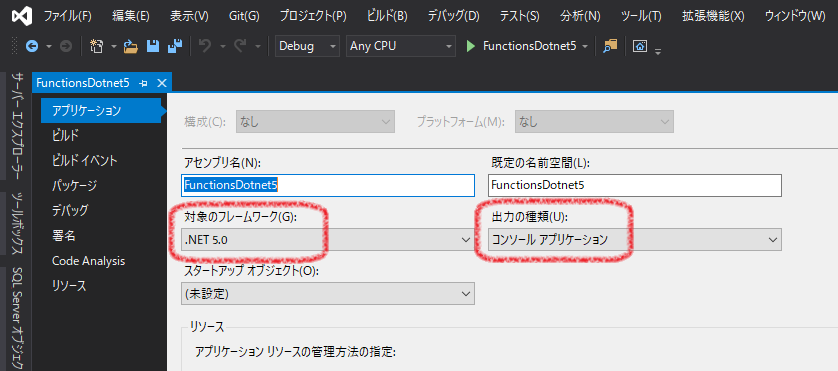Pin the FunctionsDotnet5 tab

click(x=143, y=83)
